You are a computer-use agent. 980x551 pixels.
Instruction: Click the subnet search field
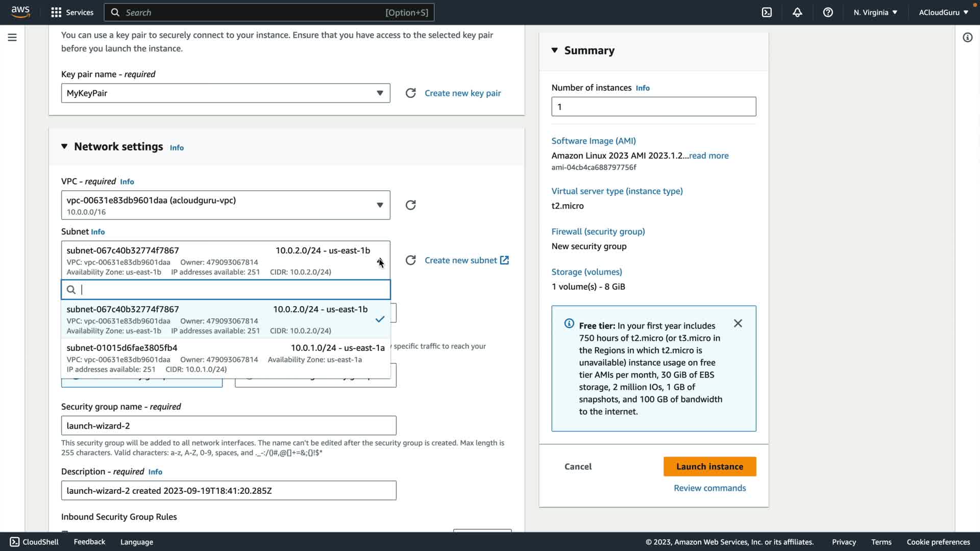click(x=232, y=289)
